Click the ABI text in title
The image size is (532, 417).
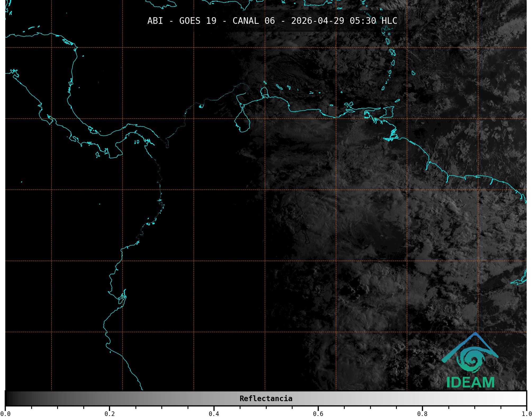click(x=155, y=21)
